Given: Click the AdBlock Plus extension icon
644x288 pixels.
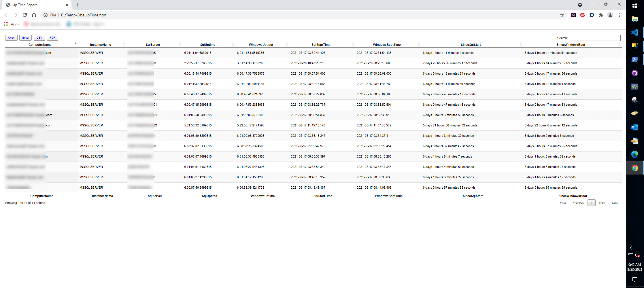Looking at the screenshot, I should pyautogui.click(x=582, y=15).
